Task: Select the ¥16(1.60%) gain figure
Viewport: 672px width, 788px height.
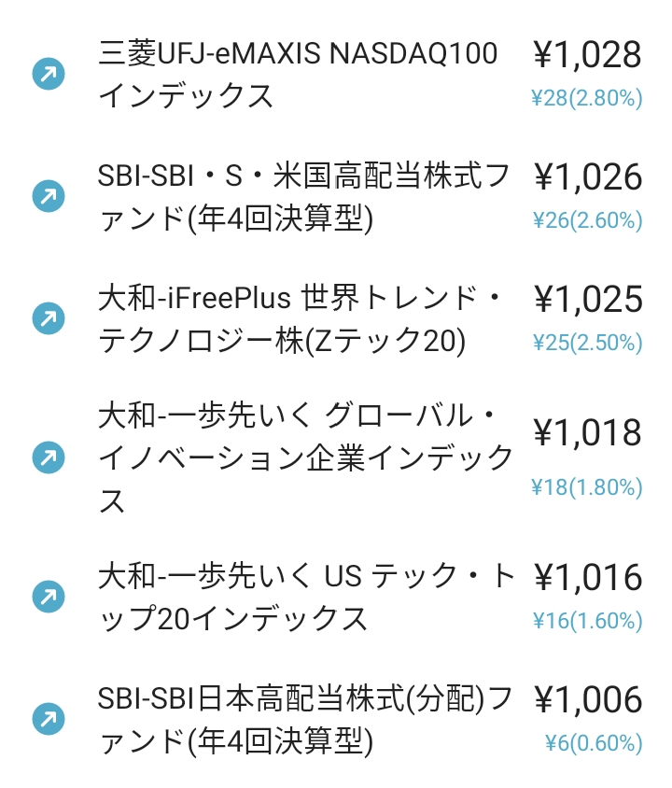Action: (588, 621)
